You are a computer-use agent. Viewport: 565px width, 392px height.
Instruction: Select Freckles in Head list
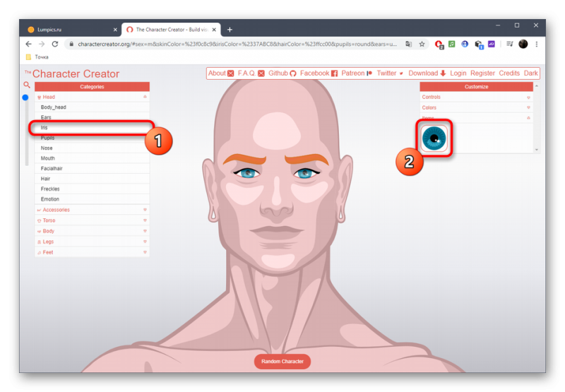[92, 189]
